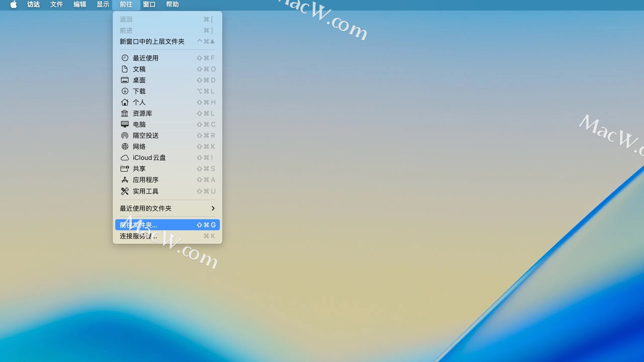Image resolution: width=644 pixels, height=362 pixels.
Task: Click the computer monitor icon beside 电脑
Action: (x=125, y=124)
